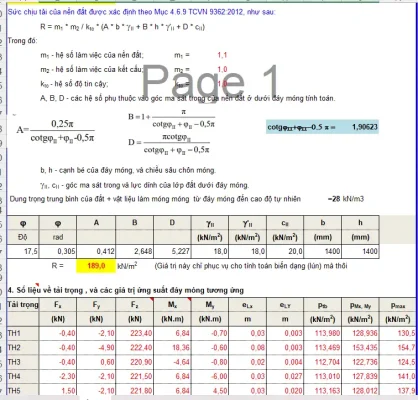
Task: Select TH2 PMx,My value 153,435
Action: coord(360,348)
